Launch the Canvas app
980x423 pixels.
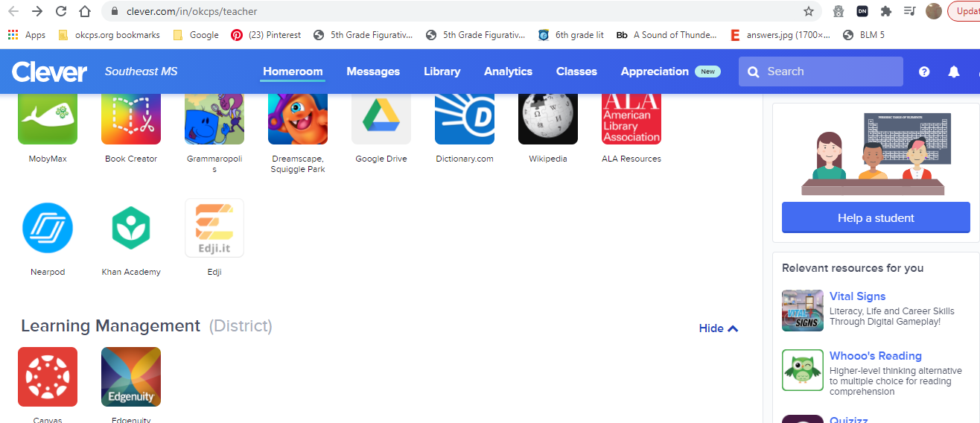48,377
